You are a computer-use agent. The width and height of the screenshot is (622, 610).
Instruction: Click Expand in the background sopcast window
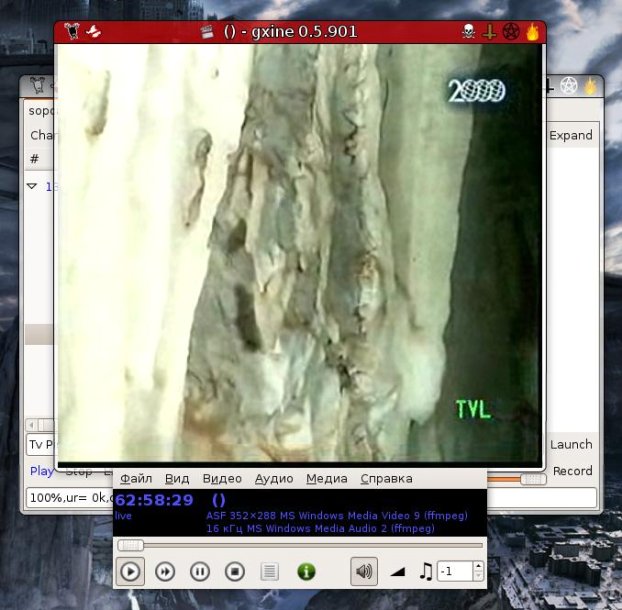[571, 135]
